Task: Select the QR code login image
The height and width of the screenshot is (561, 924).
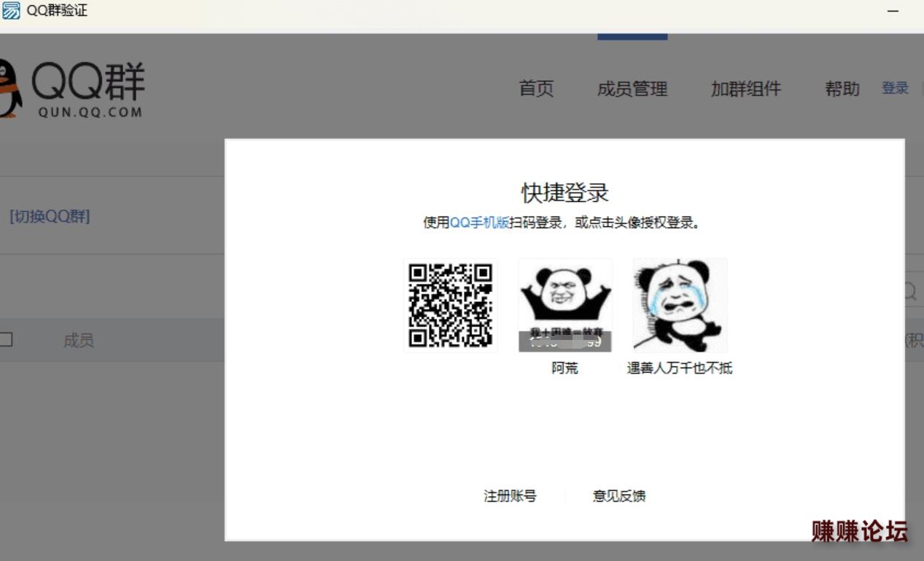Action: (x=451, y=306)
